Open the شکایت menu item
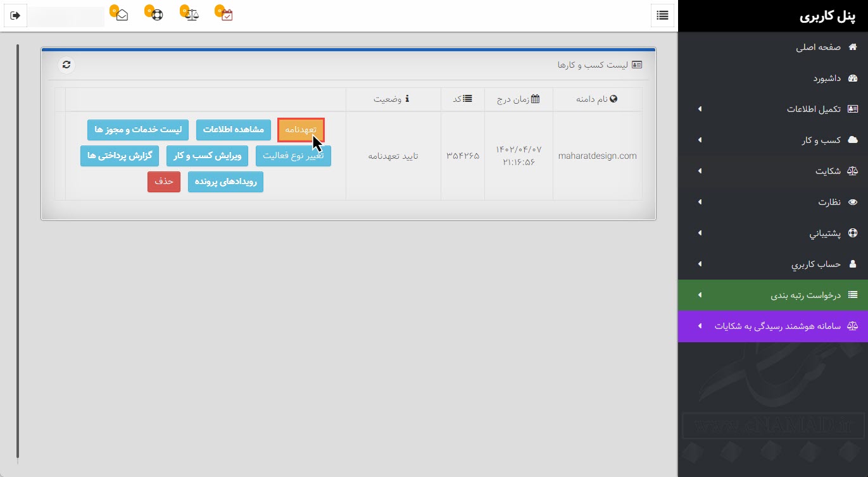The width and height of the screenshot is (868, 477). click(772, 171)
